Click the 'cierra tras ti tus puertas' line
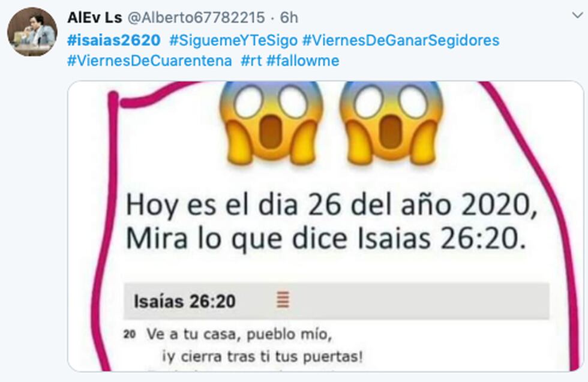588x382 pixels. (x=263, y=356)
